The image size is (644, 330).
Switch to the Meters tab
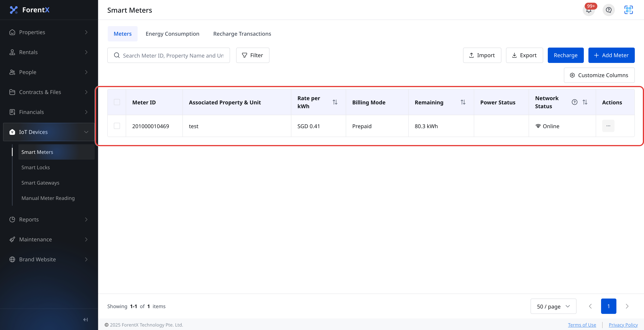pos(122,34)
